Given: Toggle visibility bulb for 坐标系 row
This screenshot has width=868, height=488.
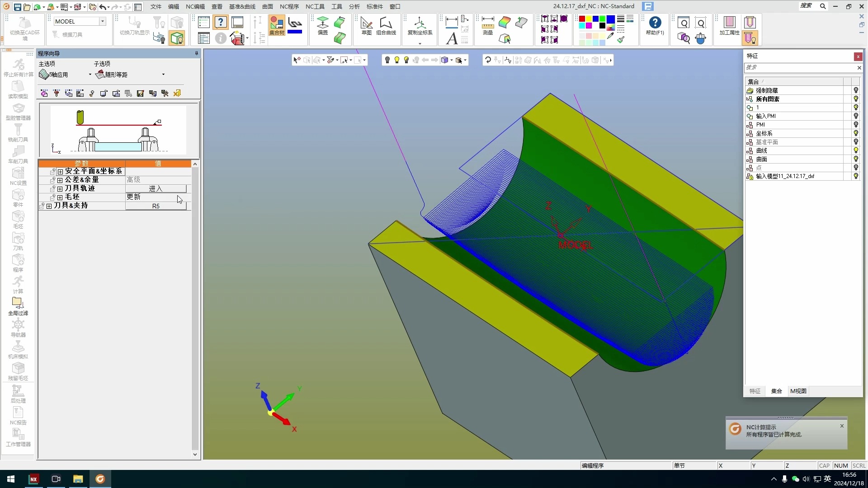Looking at the screenshot, I should (855, 133).
